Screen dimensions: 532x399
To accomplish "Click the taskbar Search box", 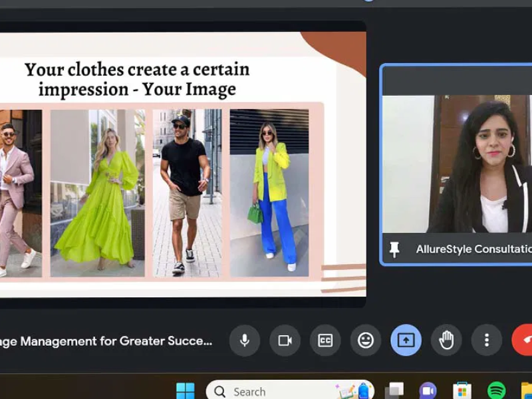I will pos(290,391).
